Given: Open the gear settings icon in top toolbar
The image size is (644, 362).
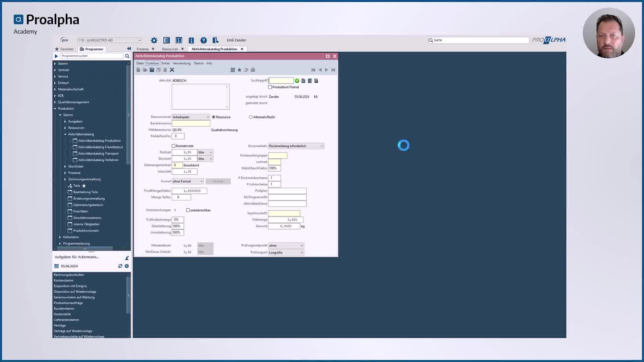Looking at the screenshot, I should pyautogui.click(x=154, y=40).
